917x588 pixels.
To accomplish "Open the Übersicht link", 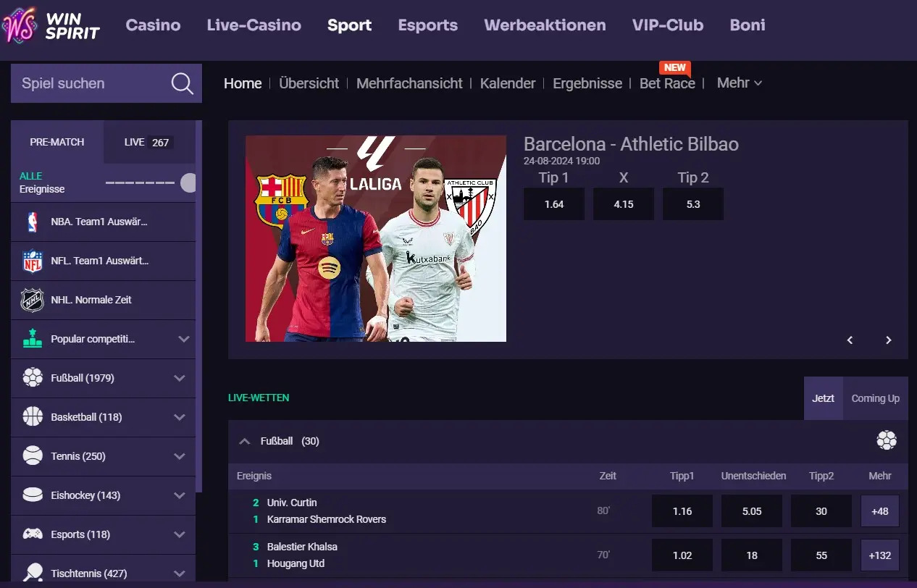I will tap(309, 83).
